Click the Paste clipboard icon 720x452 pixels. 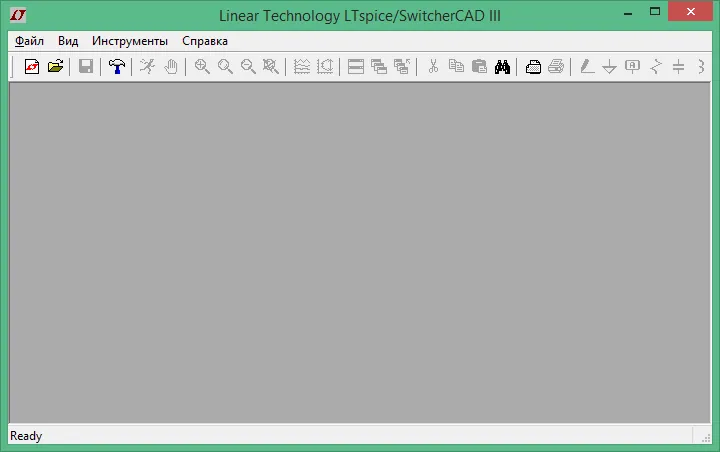coord(479,67)
